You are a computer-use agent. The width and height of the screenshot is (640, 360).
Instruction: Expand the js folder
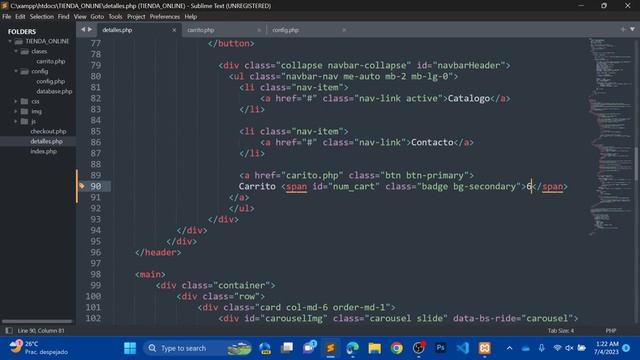[16, 121]
